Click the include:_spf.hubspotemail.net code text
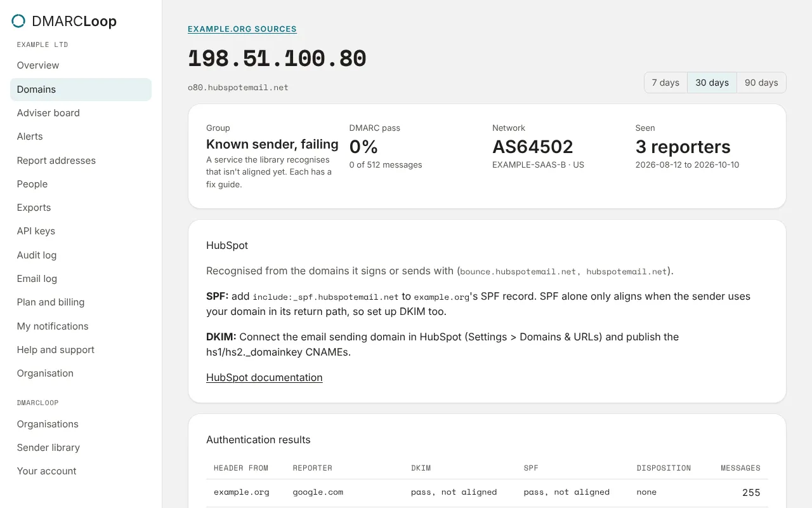 point(325,297)
